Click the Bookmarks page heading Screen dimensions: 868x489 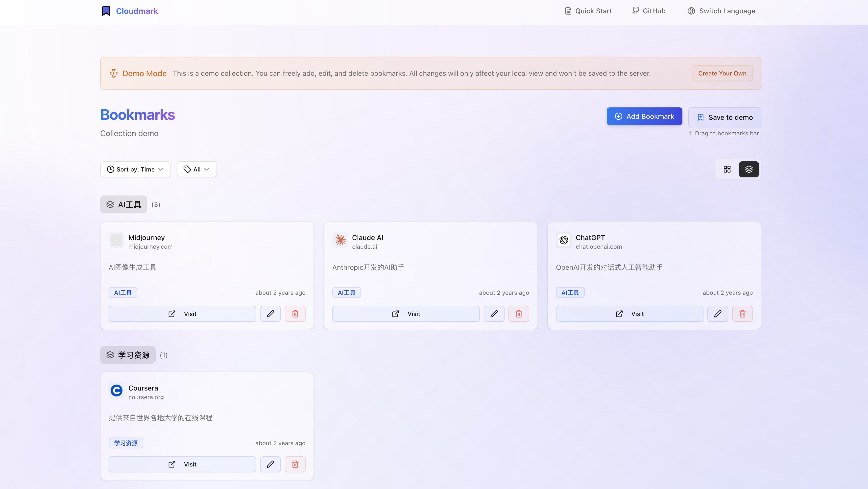[138, 115]
